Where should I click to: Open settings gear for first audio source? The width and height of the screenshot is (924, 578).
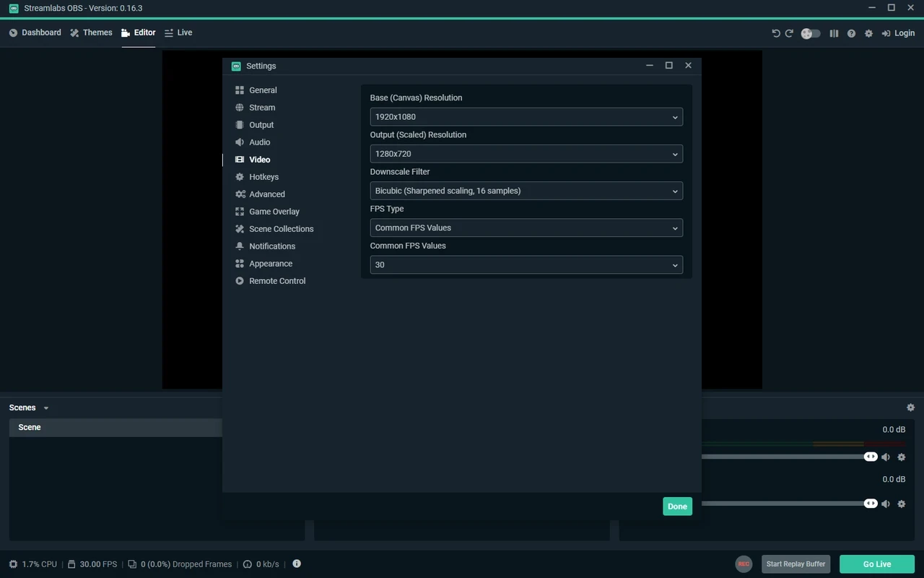pos(901,457)
